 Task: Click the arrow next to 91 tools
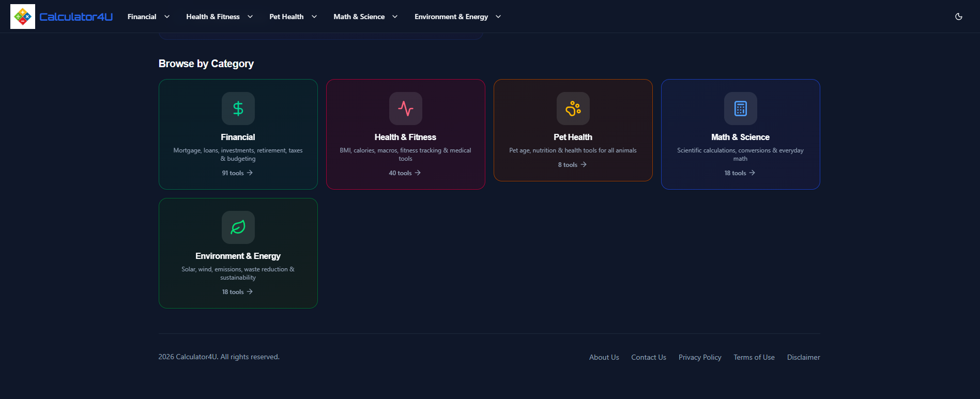[x=250, y=173]
